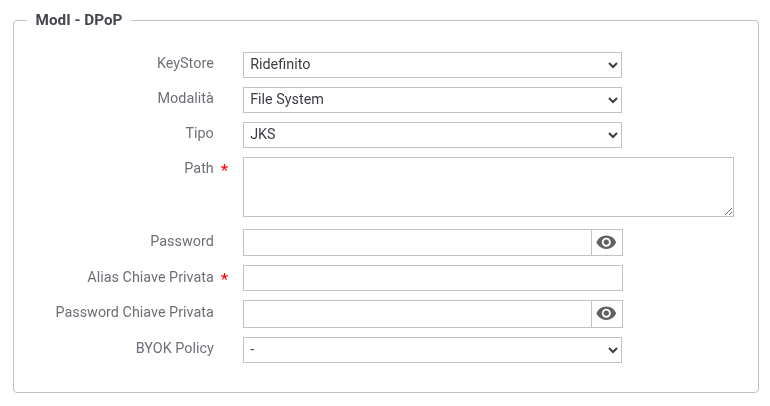Click the Modalità field label
The image size is (770, 406).
click(185, 99)
